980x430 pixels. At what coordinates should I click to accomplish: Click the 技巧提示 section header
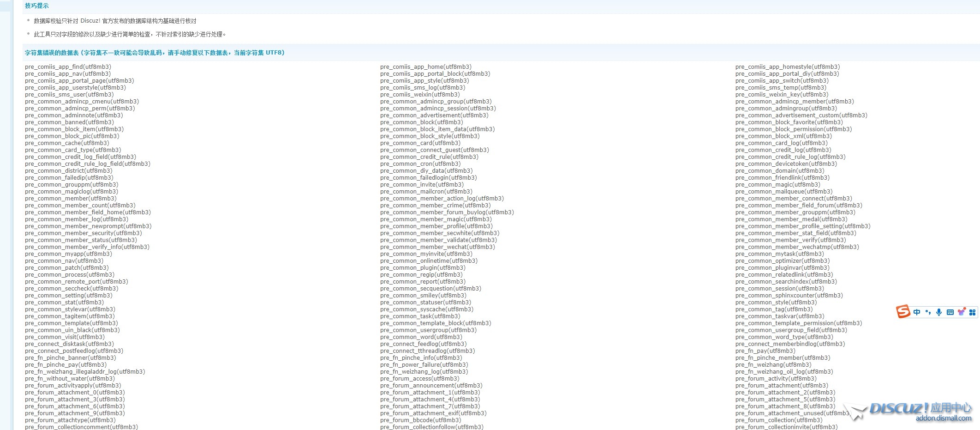pos(37,6)
